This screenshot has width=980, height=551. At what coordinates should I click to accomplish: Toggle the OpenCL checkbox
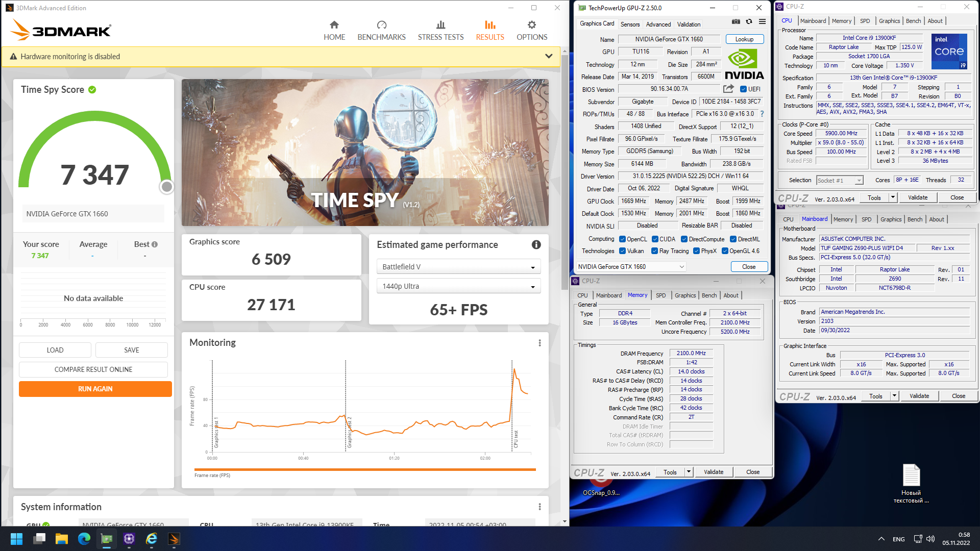pyautogui.click(x=622, y=239)
